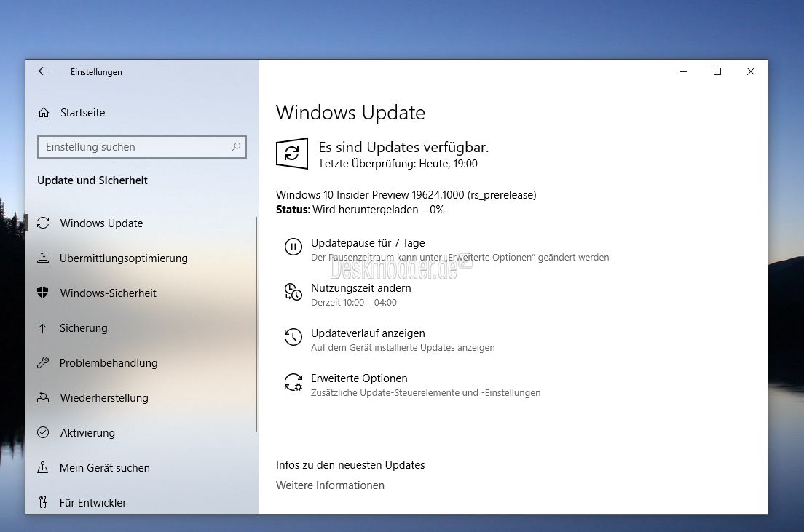Click the Update und Sicherheit heading
Viewport: 804px width, 532px height.
(x=92, y=180)
